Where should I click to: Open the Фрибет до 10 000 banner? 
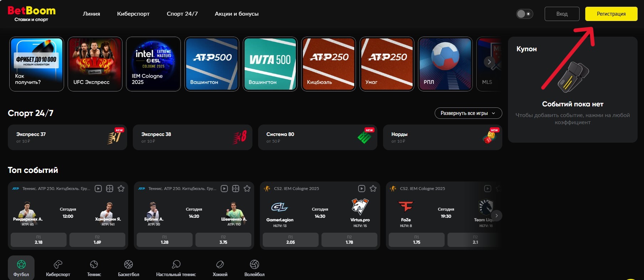tap(37, 64)
